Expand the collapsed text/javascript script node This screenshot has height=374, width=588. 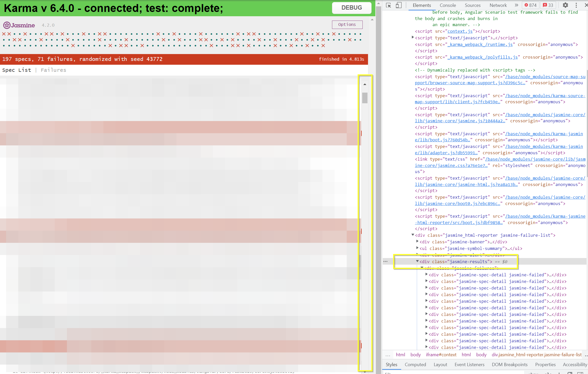pos(413,38)
